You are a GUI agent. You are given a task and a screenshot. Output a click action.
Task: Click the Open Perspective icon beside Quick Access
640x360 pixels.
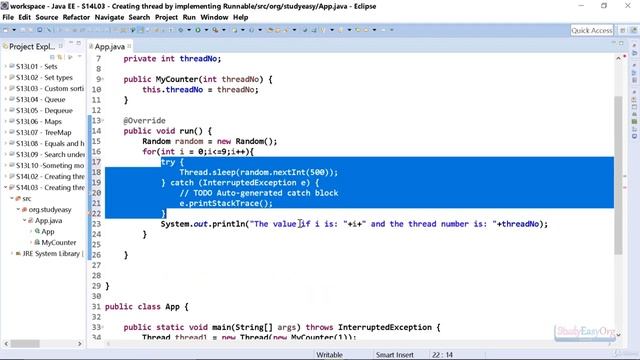pos(623,30)
